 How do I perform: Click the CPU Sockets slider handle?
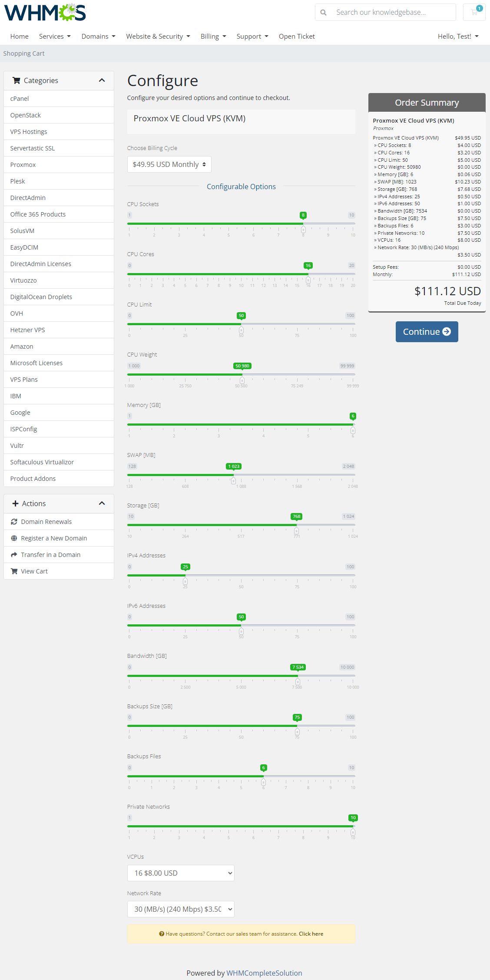coord(303,229)
